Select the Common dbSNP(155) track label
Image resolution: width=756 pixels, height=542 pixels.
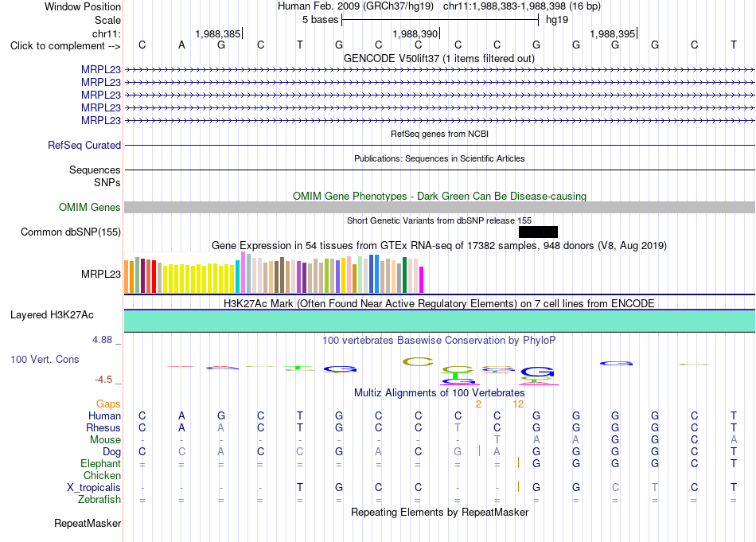click(x=71, y=232)
